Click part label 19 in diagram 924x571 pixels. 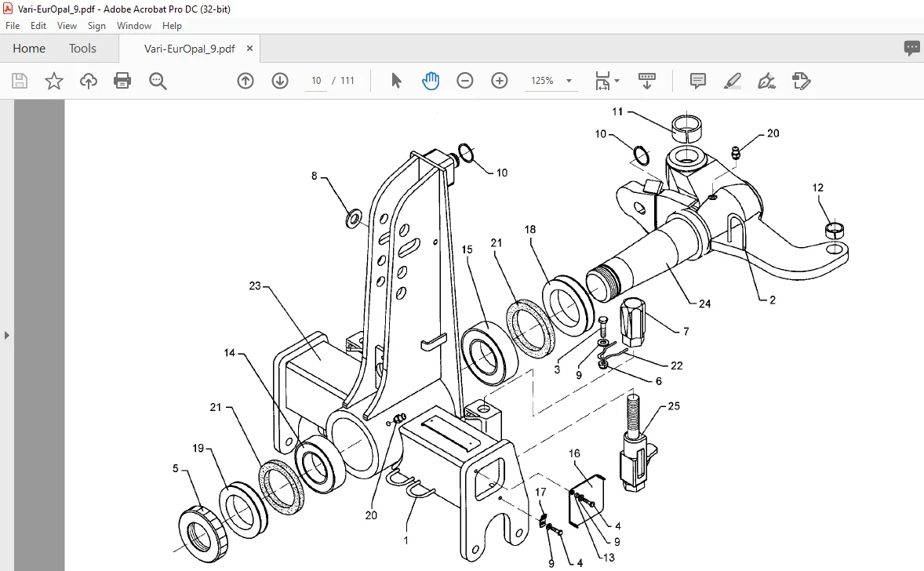pos(198,449)
